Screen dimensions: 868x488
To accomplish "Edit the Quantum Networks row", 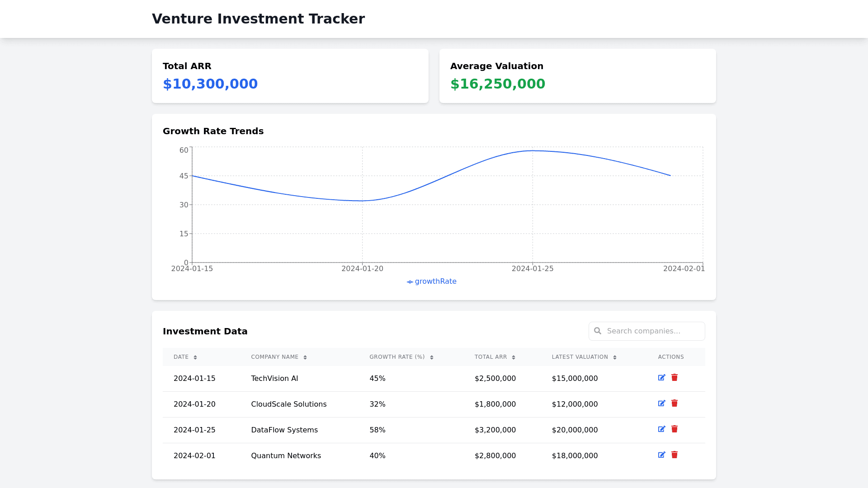I will tap(661, 455).
